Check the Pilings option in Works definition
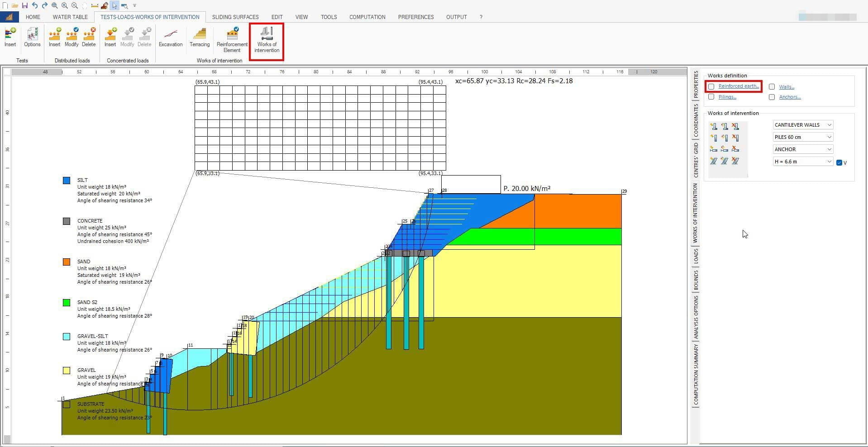This screenshot has height=447, width=868. 711,96
